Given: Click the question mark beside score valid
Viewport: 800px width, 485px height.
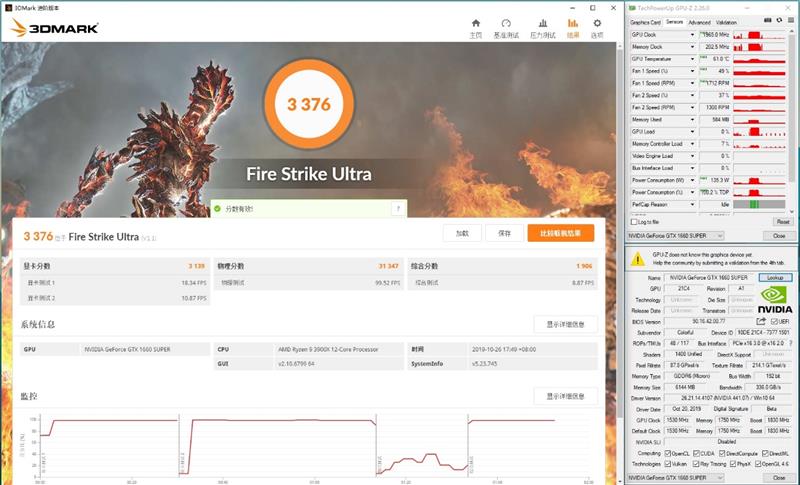Looking at the screenshot, I should 398,209.
